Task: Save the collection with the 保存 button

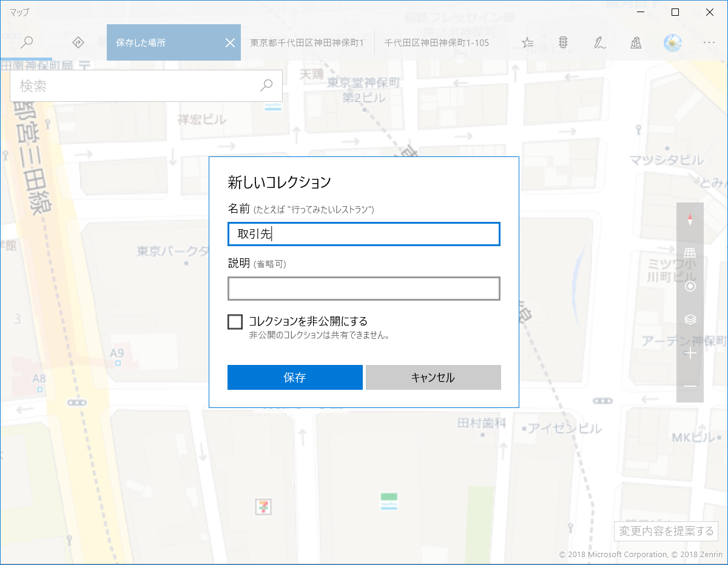Action: pyautogui.click(x=295, y=377)
